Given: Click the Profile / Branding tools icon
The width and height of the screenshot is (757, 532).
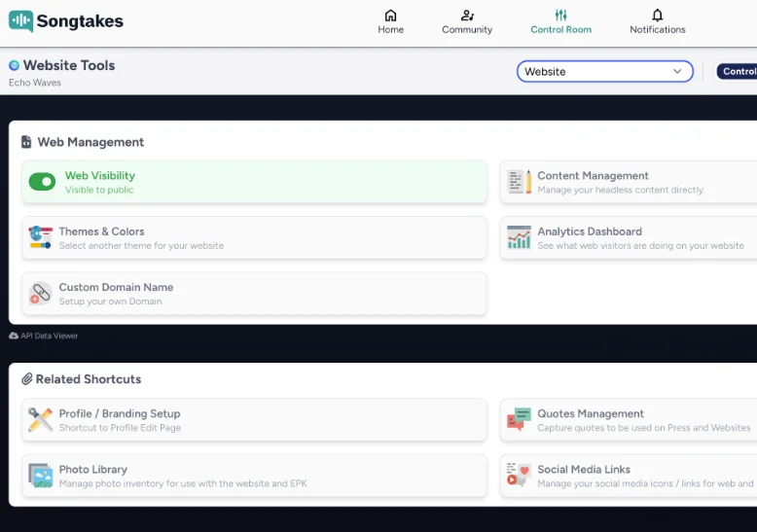Looking at the screenshot, I should pyautogui.click(x=41, y=419).
